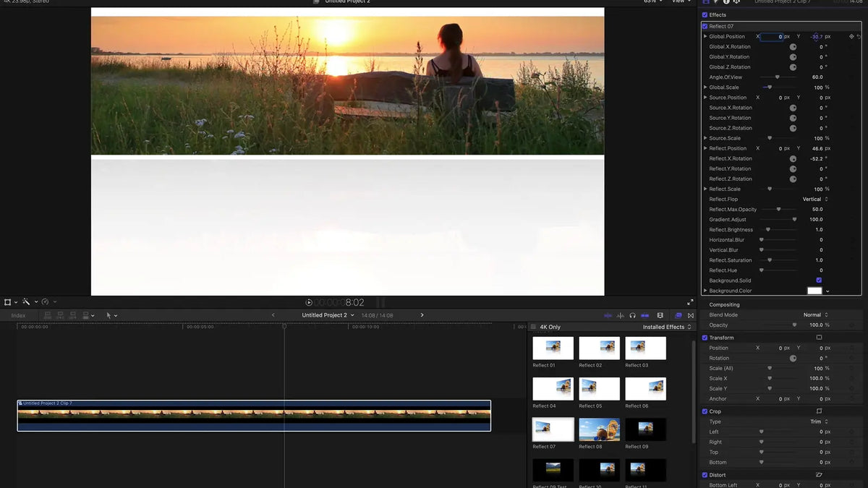868x488 pixels.
Task: Open the Untitled Project 2 timeline menu
Action: 328,315
